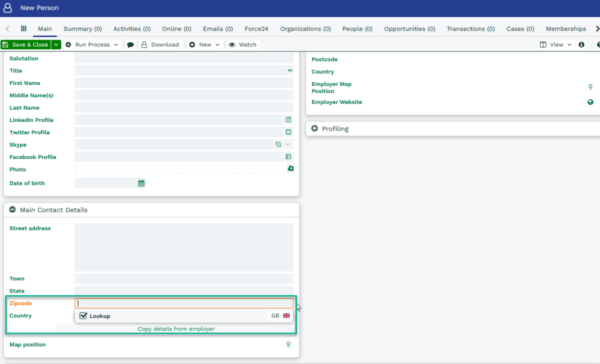600x364 pixels.
Task: Open the Date of birth calendar picker
Action: 141,183
